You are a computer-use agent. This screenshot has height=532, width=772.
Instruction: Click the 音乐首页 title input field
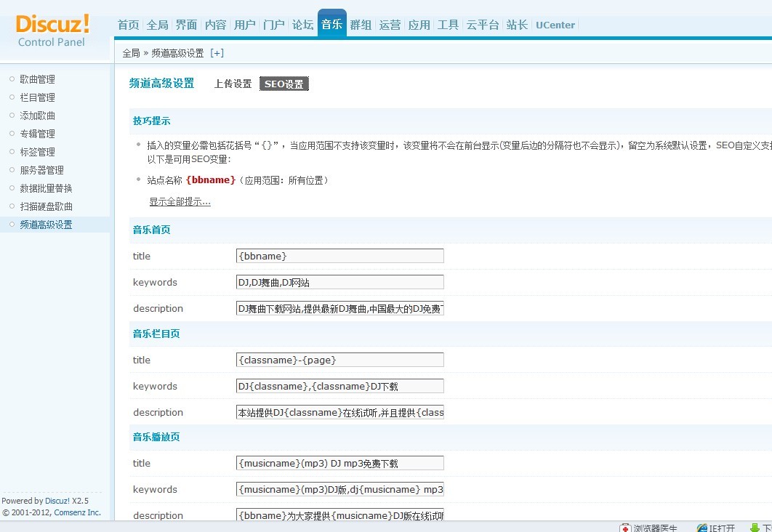(339, 256)
